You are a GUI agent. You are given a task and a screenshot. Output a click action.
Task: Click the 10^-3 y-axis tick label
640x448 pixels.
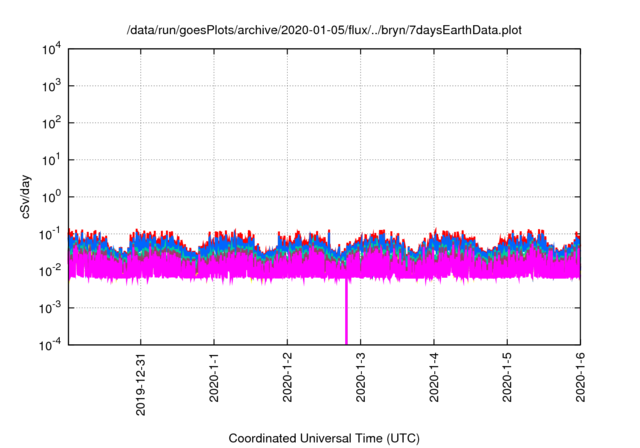coord(51,308)
